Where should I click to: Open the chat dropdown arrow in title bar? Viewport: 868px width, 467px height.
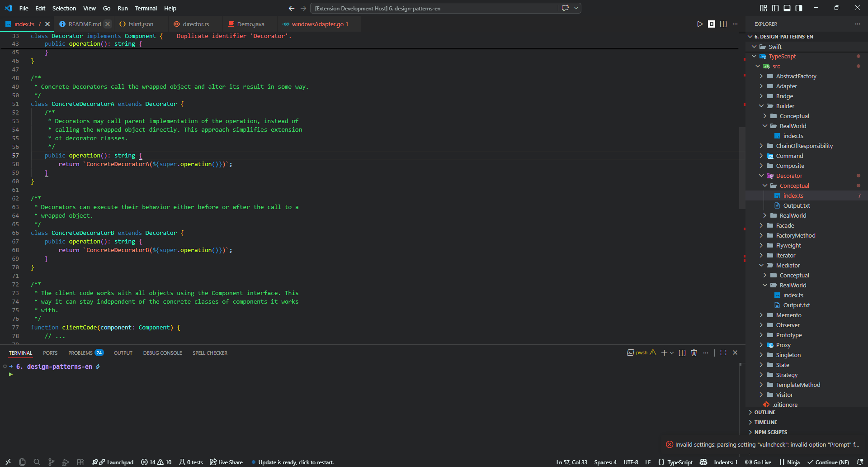(576, 8)
